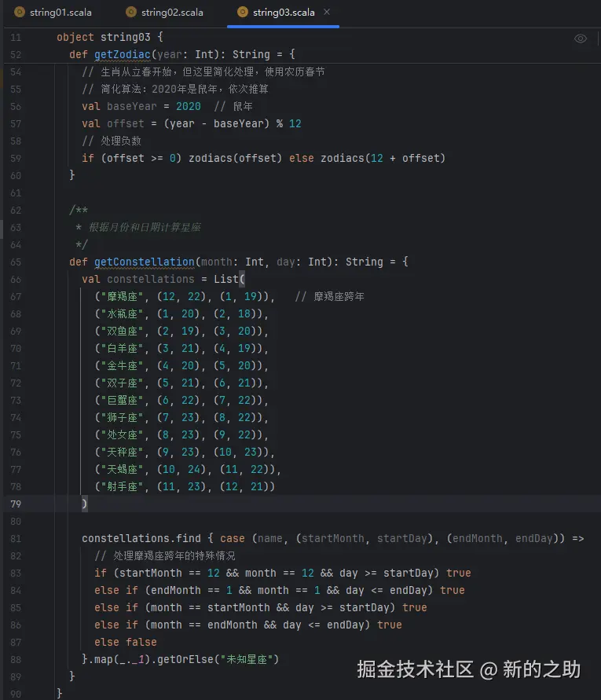Click the getConstellation method name

point(145,262)
